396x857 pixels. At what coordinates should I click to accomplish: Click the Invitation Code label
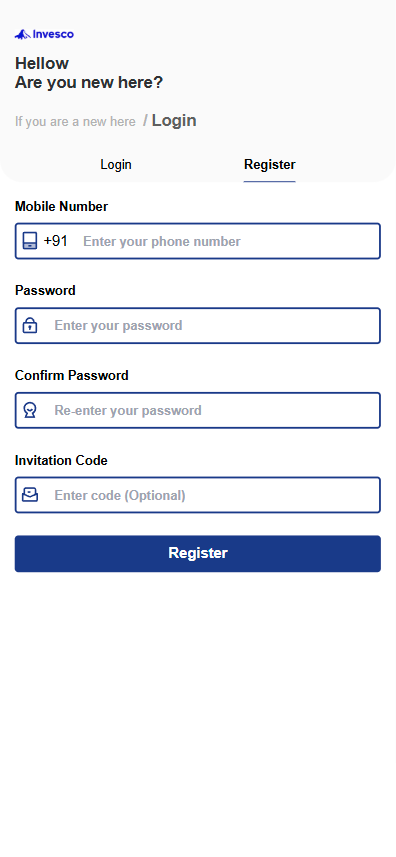click(x=61, y=461)
